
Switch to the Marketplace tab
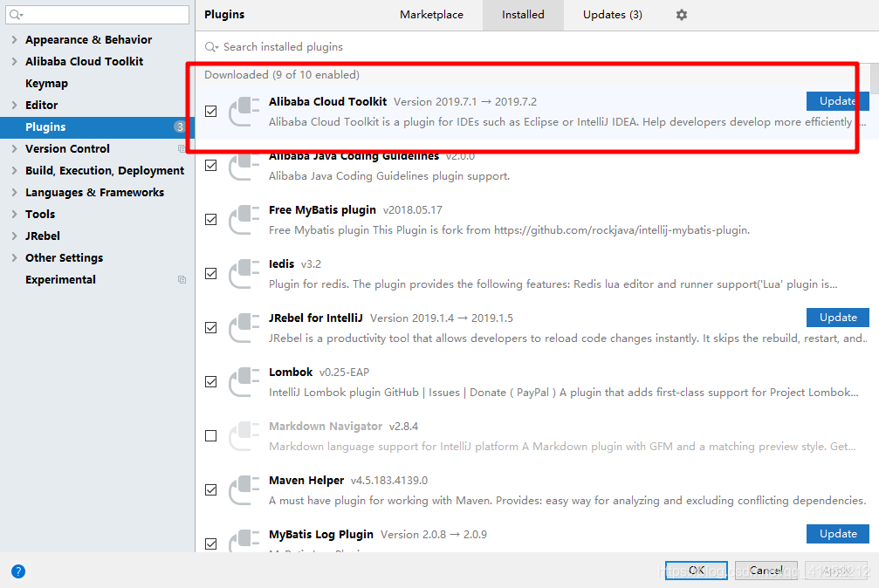[x=431, y=15]
